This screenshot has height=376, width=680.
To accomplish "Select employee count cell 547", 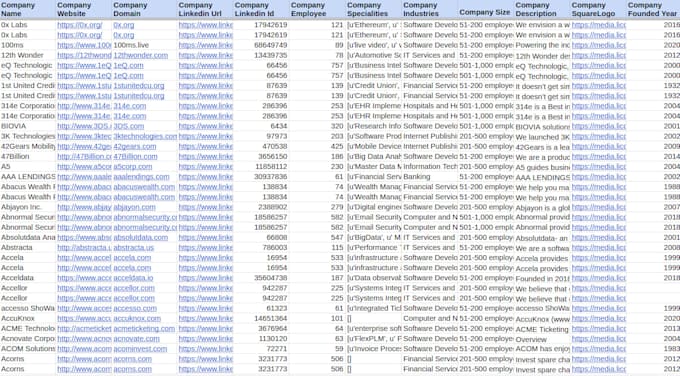I will [318, 237].
